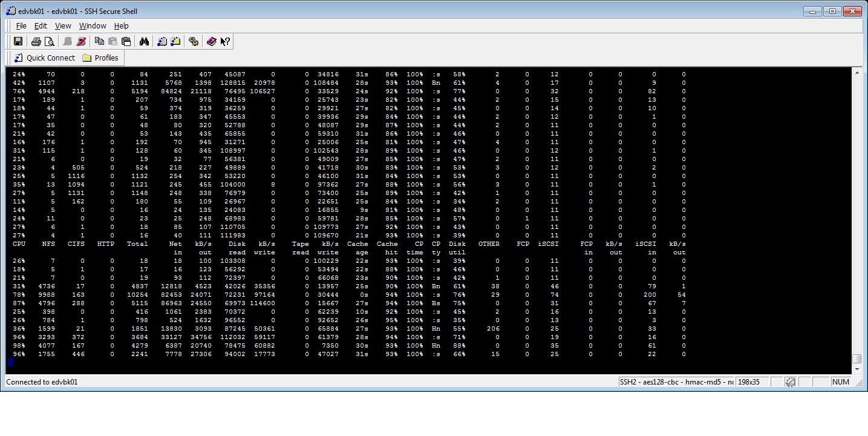The height and width of the screenshot is (436, 868).
Task: Activate the context help pointer icon
Action: [x=225, y=42]
